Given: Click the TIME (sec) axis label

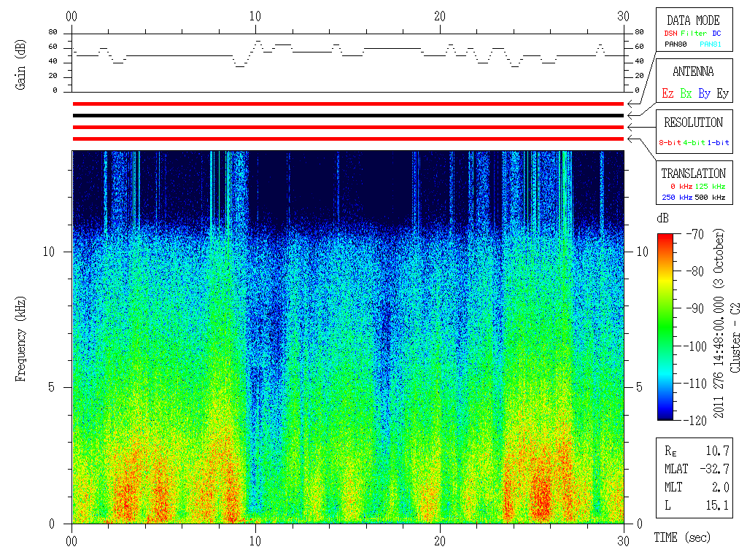Looking at the screenshot, I should tap(682, 537).
